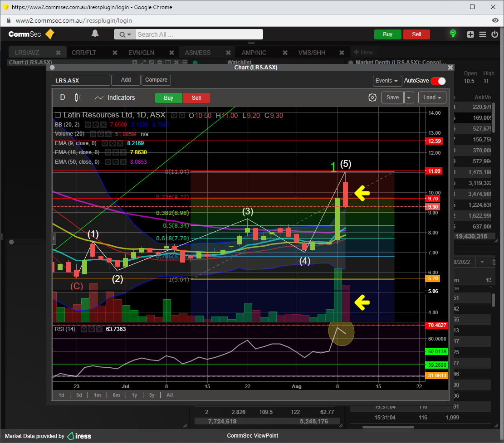Hide the Volume (20) indicator
Image resolution: width=504 pixels, height=443 pixels.
click(x=93, y=134)
